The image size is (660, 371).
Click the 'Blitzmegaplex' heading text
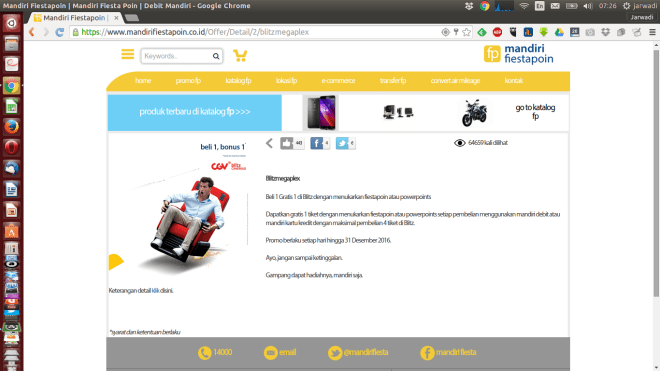(x=283, y=179)
